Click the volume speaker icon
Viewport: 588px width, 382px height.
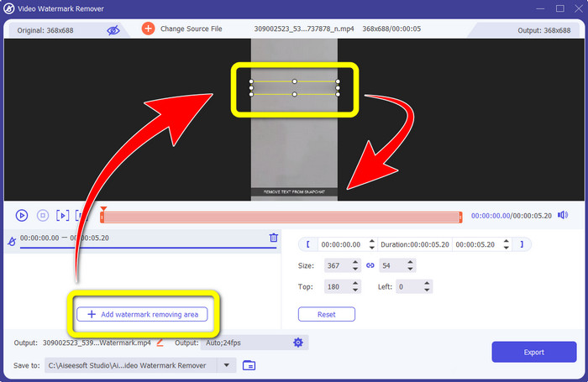[x=562, y=215]
